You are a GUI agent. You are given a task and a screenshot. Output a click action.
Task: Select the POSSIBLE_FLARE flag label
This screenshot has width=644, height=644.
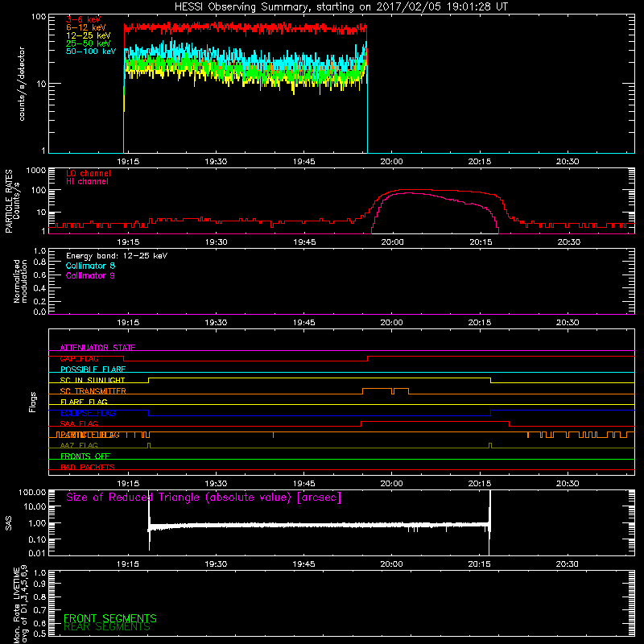click(93, 369)
